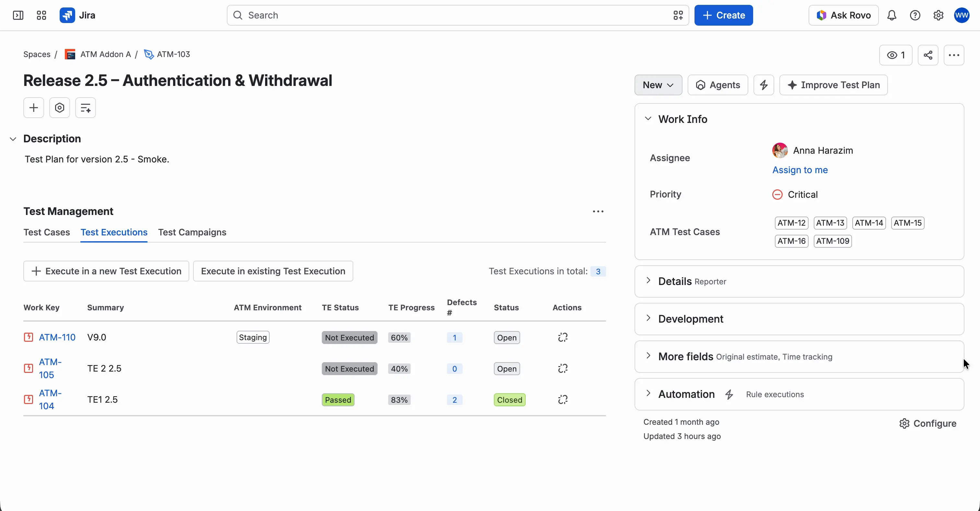Click the action icon for ATM-104
The height and width of the screenshot is (511, 980).
tap(563, 400)
